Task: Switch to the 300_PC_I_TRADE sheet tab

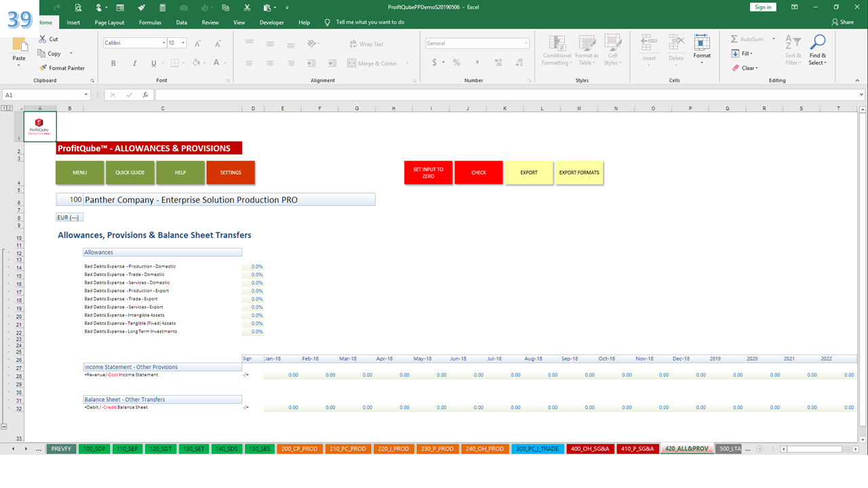Action: [537, 449]
